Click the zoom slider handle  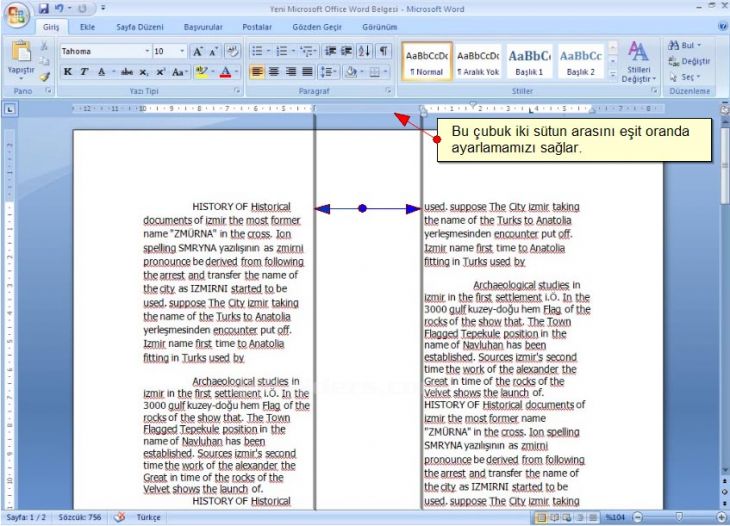click(x=679, y=517)
